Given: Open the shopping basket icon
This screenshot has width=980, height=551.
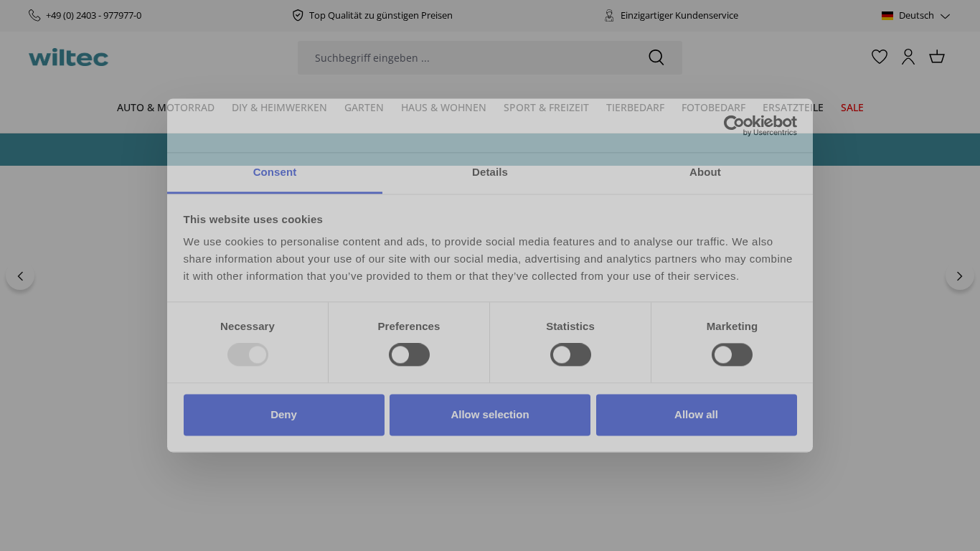Looking at the screenshot, I should tap(937, 57).
